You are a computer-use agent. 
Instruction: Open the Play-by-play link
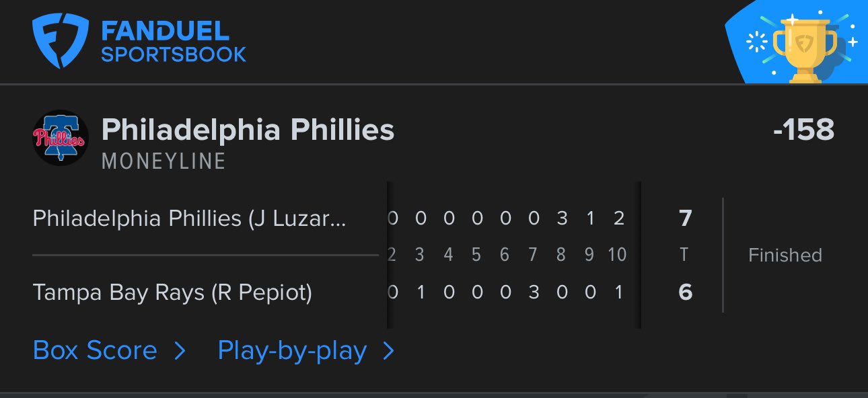(x=292, y=350)
